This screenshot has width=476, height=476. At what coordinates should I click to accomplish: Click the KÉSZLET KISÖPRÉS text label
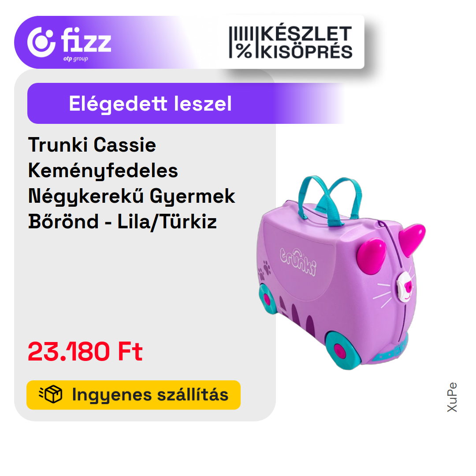coord(307,42)
